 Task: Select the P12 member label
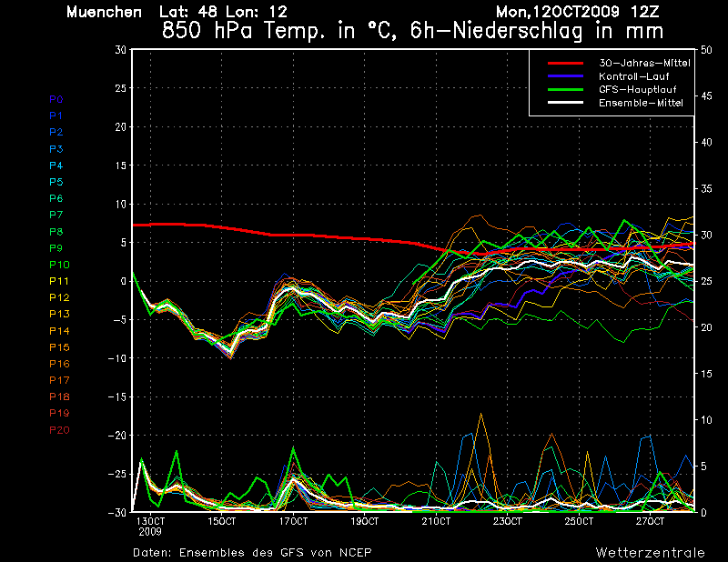59,297
